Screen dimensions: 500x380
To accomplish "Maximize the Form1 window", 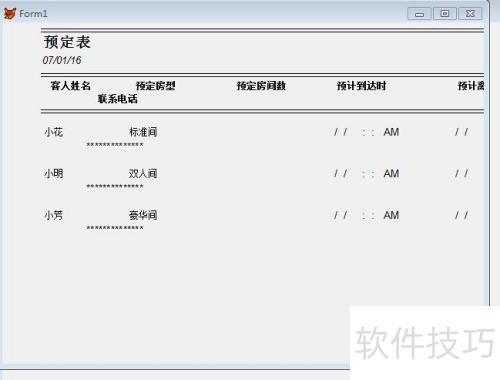I will click(x=445, y=14).
